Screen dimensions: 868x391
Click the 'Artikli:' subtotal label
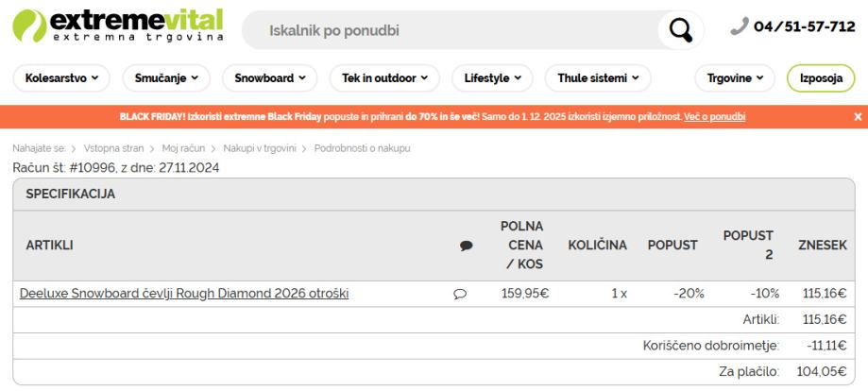pos(761,319)
